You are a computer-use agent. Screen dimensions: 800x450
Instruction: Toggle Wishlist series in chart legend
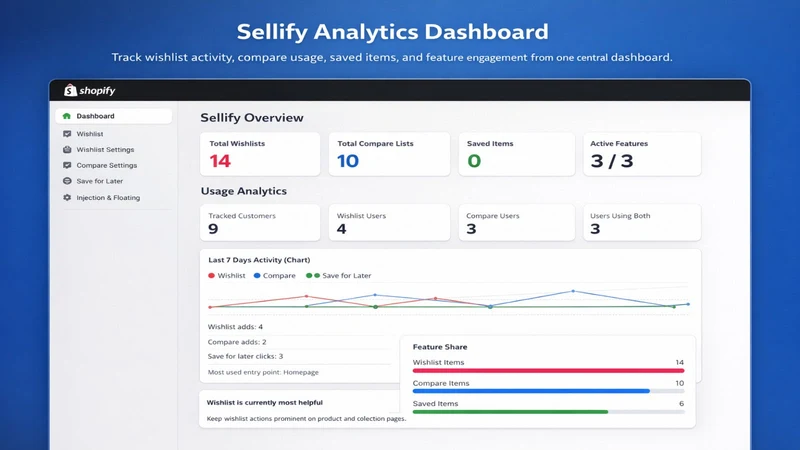click(x=227, y=276)
